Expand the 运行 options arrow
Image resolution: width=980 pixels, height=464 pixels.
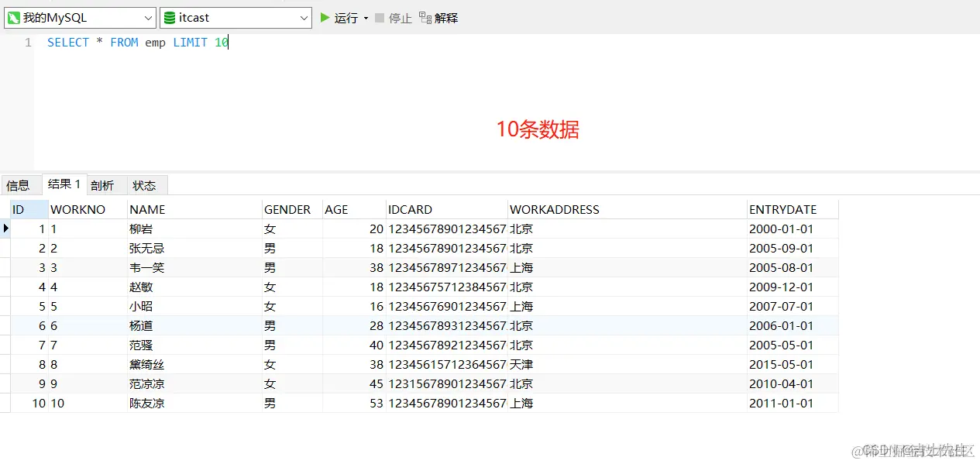pos(366,18)
